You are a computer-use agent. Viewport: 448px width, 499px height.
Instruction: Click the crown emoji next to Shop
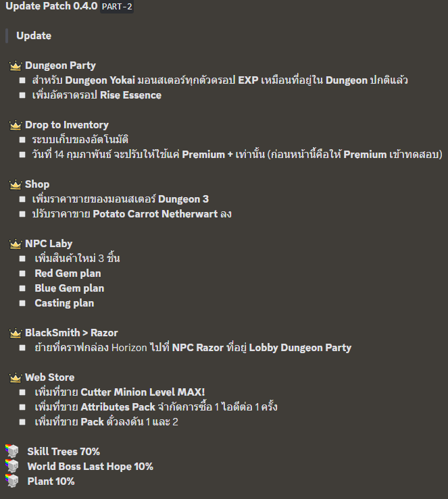point(16,184)
